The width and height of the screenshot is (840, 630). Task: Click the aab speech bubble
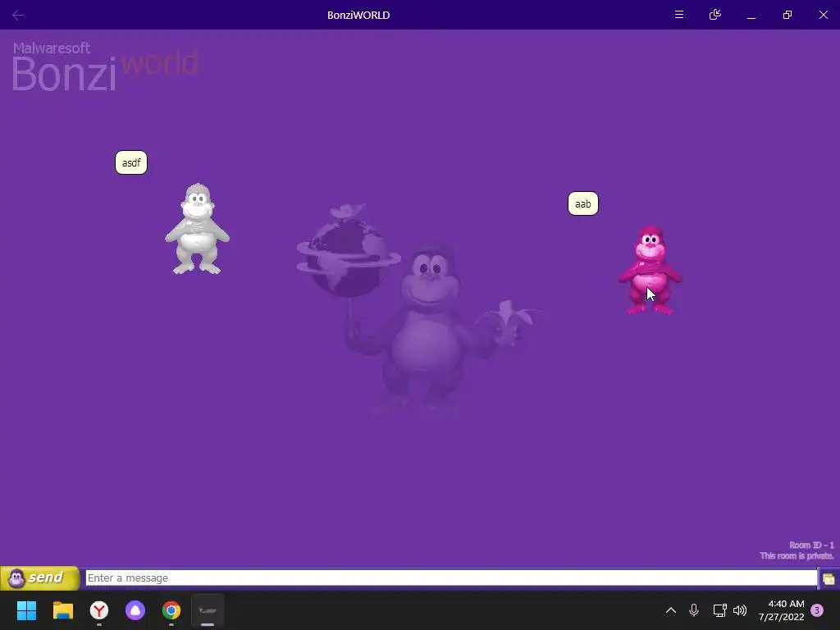pos(583,203)
